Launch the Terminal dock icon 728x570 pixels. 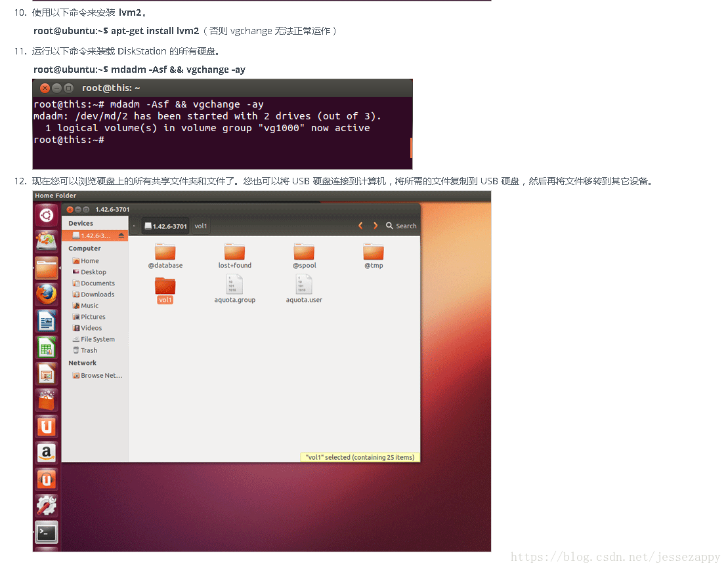pos(47,532)
